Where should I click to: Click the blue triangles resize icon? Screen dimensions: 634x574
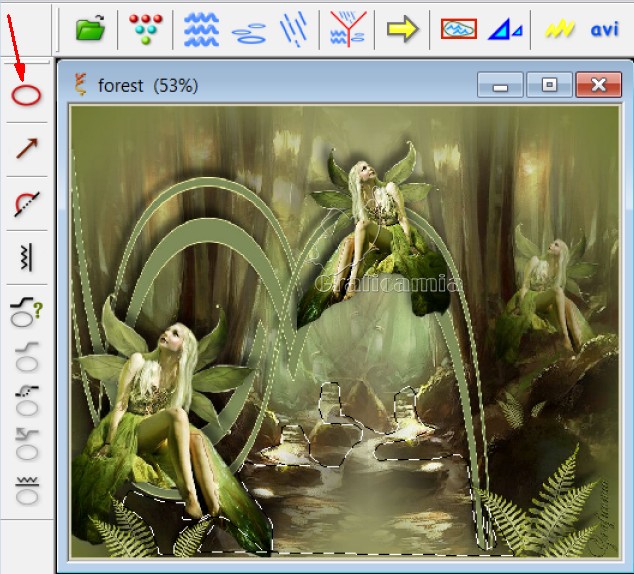coord(505,30)
